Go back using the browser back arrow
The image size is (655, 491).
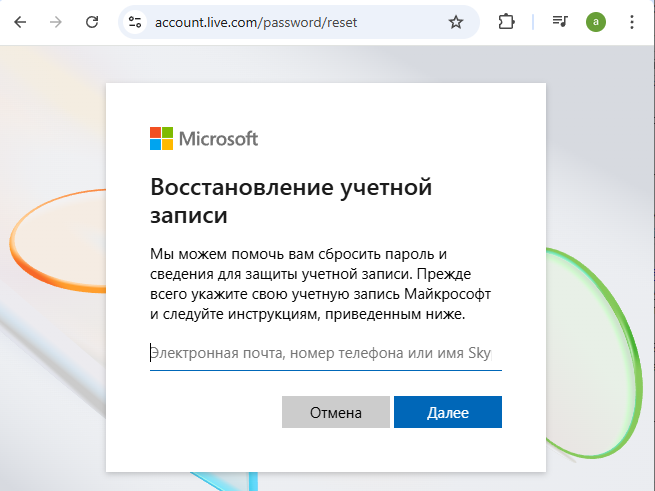20,22
